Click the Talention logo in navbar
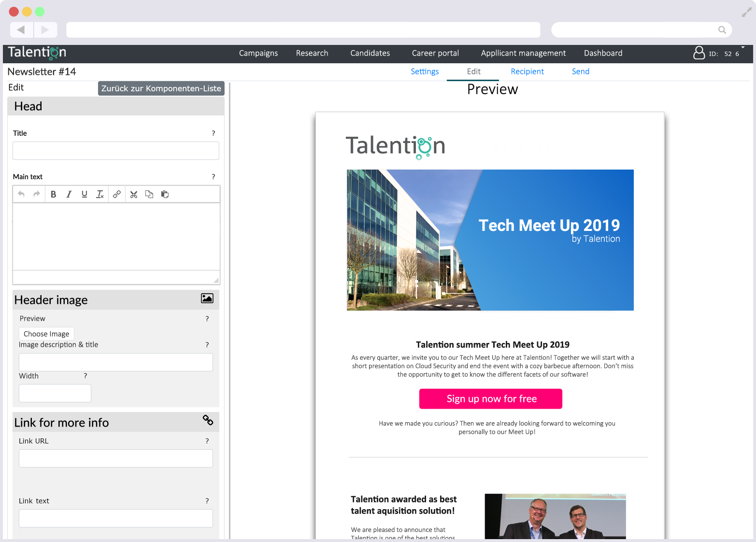Viewport: 756px width, 542px height. coord(37,53)
